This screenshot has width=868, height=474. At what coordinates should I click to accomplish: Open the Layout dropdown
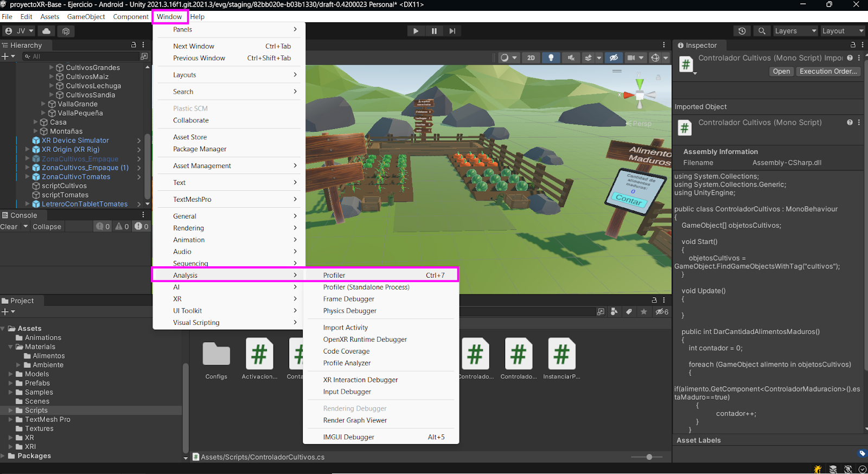pyautogui.click(x=842, y=31)
